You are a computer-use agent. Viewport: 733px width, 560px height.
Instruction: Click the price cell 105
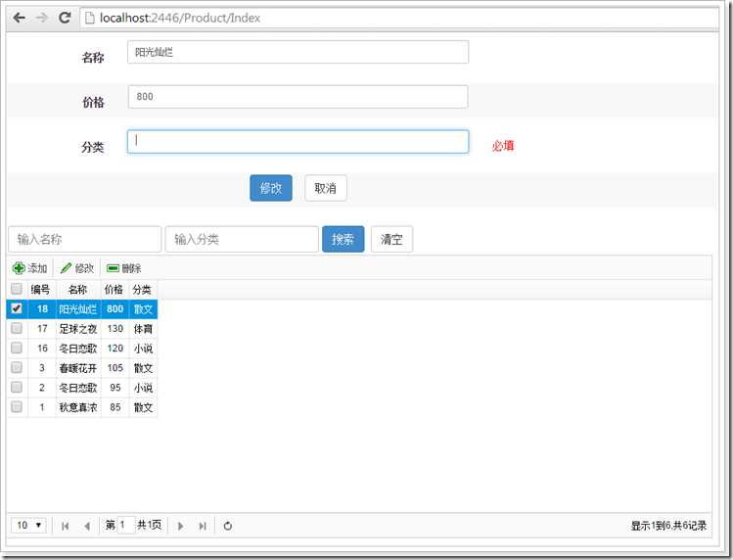115,368
